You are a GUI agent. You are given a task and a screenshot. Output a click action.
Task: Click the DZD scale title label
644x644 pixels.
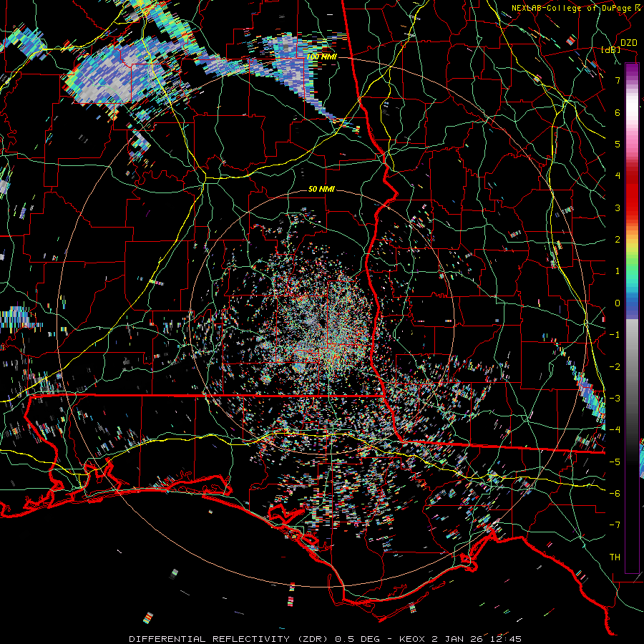coord(629,43)
